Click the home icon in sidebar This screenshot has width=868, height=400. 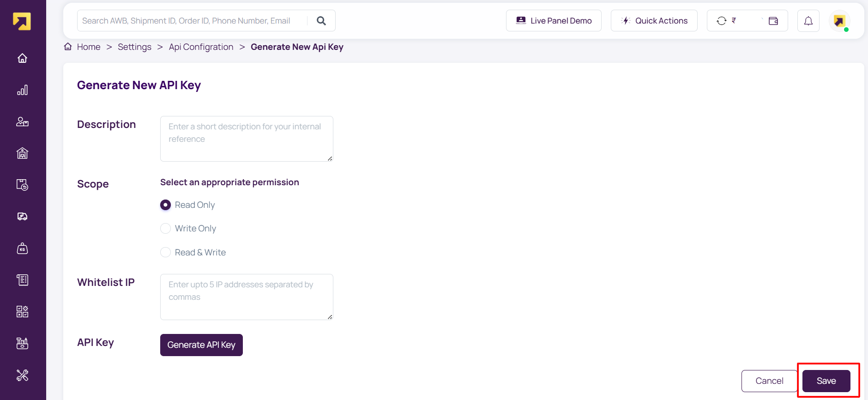22,58
